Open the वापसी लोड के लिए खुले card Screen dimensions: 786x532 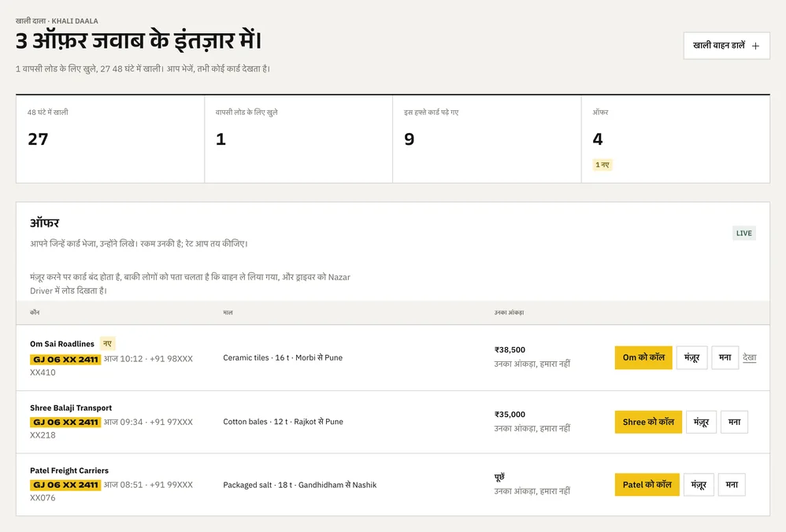click(298, 139)
